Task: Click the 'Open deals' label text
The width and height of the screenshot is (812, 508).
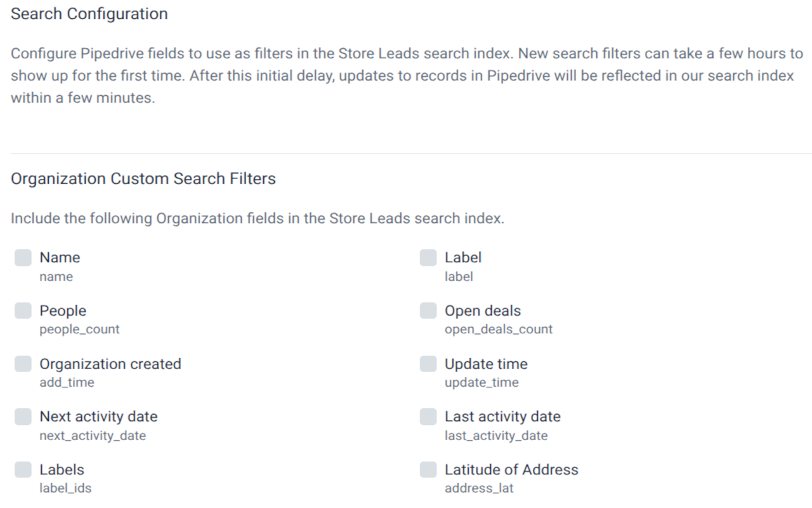Action: pos(483,311)
